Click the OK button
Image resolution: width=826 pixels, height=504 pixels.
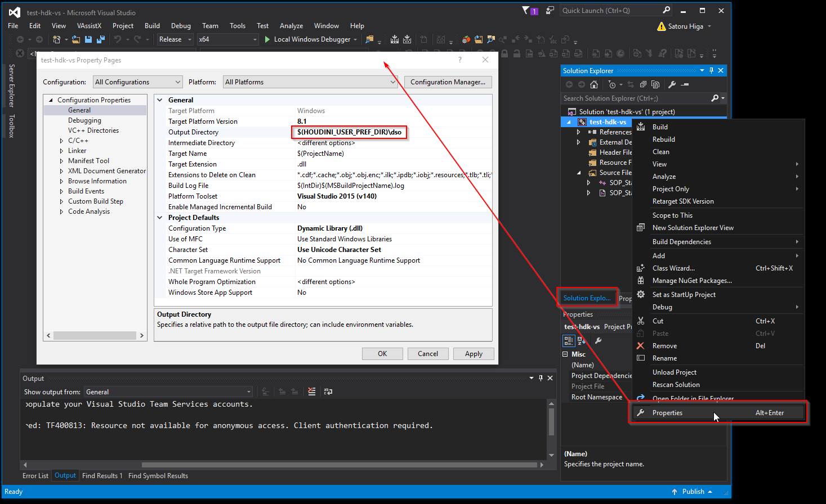coord(382,354)
